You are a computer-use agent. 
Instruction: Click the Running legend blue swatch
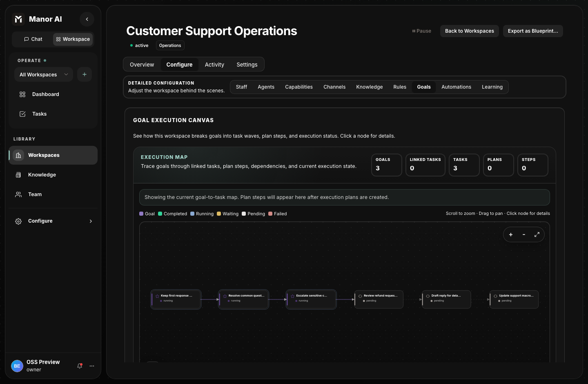192,214
